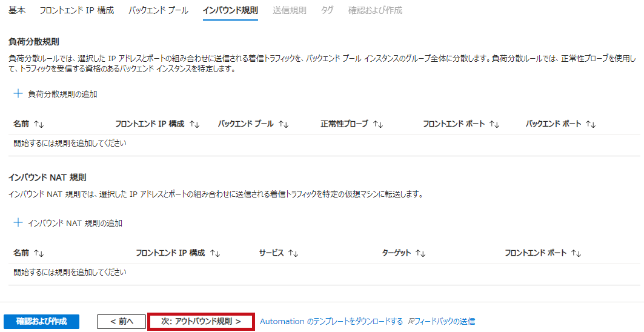This screenshot has width=644, height=332.
Task: Click the 確認および作成 blue button
Action: pyautogui.click(x=41, y=321)
